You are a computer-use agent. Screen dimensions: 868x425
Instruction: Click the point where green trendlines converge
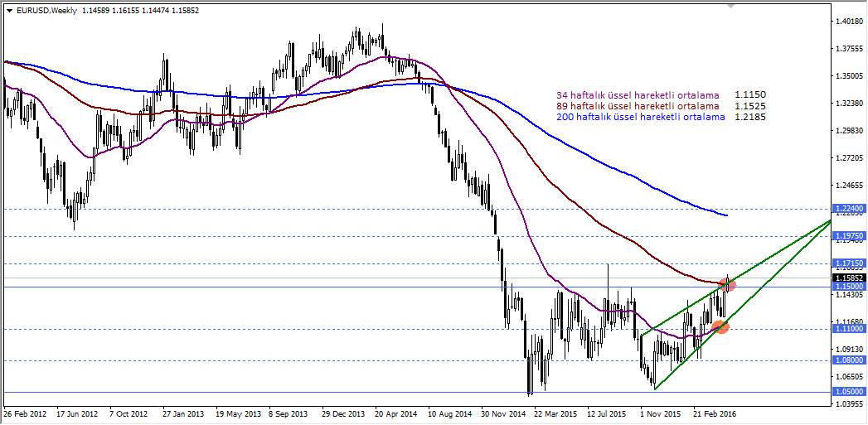[830, 221]
